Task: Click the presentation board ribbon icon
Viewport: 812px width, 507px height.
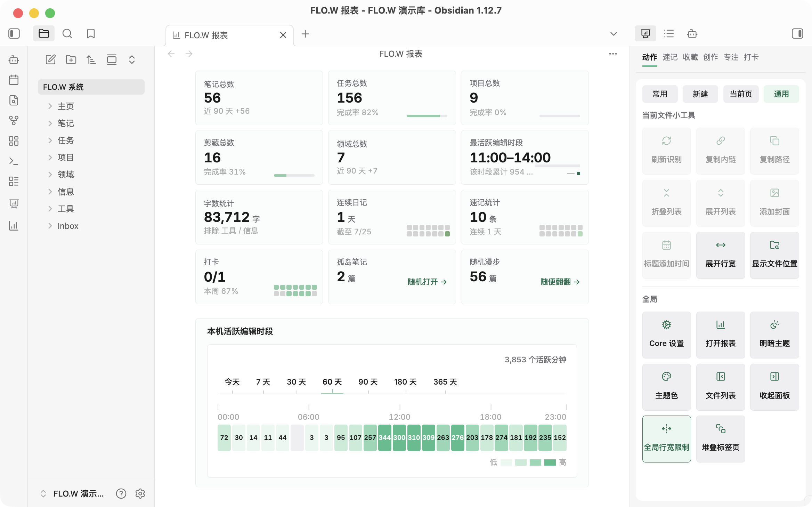Action: click(14, 203)
